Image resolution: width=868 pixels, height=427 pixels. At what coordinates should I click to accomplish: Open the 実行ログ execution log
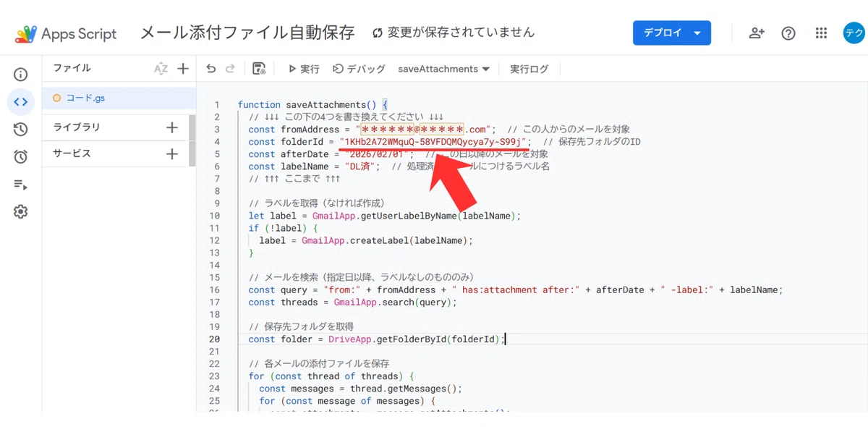pos(529,69)
